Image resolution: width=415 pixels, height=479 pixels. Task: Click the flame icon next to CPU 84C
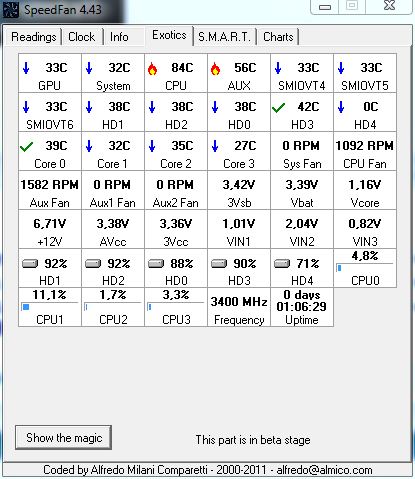(152, 69)
